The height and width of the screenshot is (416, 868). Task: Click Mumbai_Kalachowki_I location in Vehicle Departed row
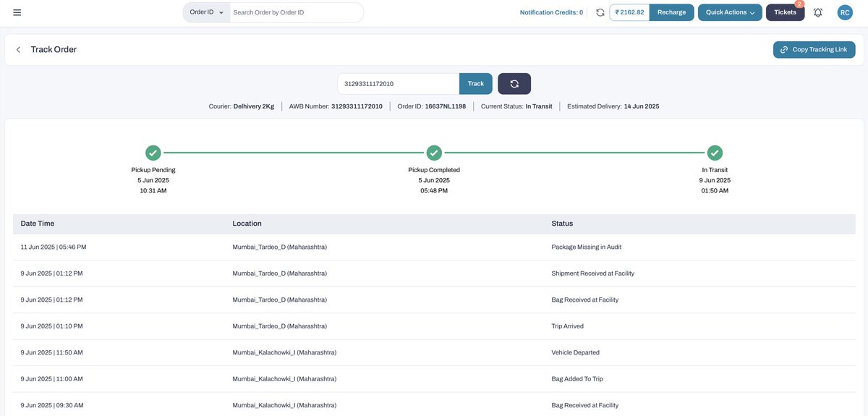(284, 352)
